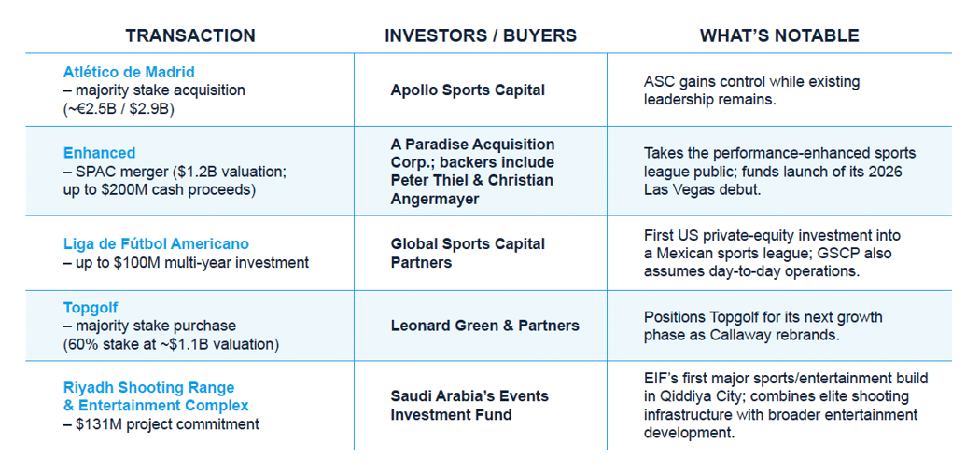The width and height of the screenshot is (980, 471).
Task: Open the Enhanced transaction link
Action: (99, 153)
